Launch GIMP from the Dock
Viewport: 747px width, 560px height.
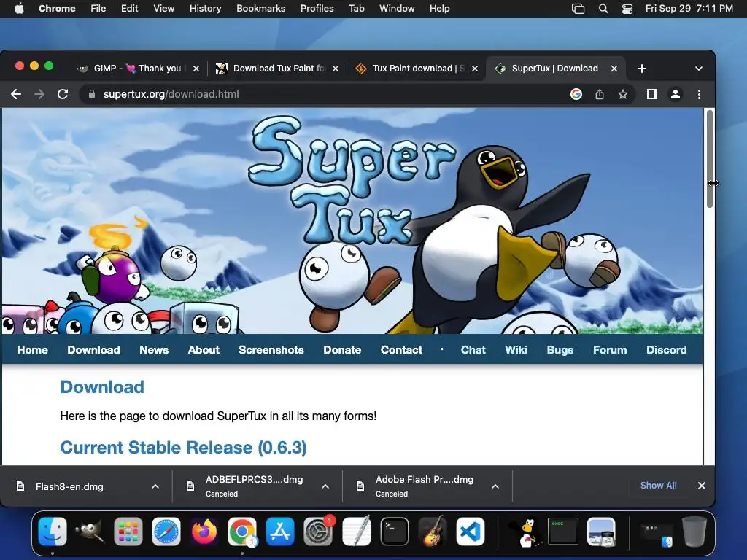coord(90,532)
